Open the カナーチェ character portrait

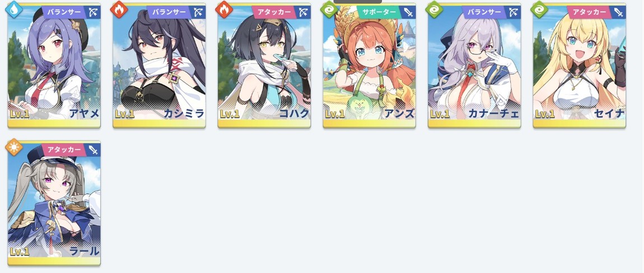(474, 66)
